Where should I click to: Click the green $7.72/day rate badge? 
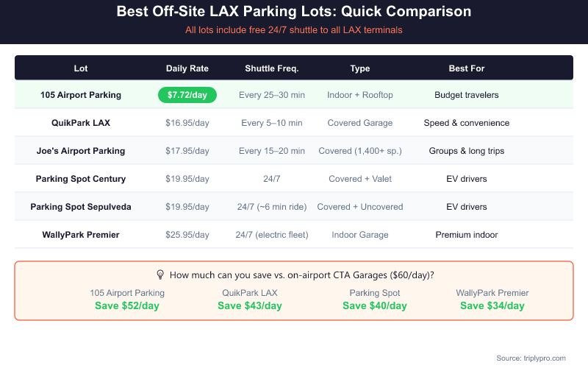click(x=187, y=95)
